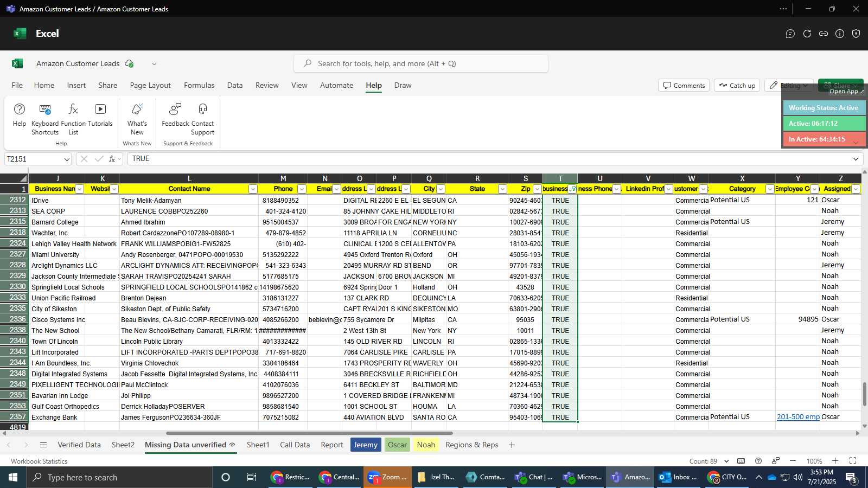
Task: Open the Phone column filter dropdown
Action: coord(302,189)
